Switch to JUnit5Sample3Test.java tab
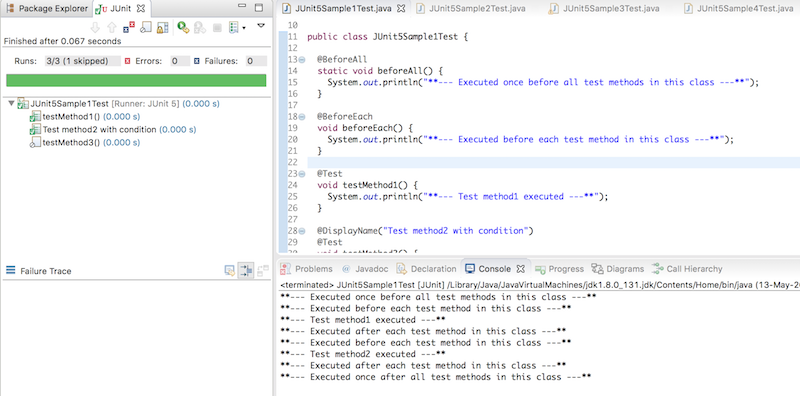The height and width of the screenshot is (396, 800). tap(605, 9)
